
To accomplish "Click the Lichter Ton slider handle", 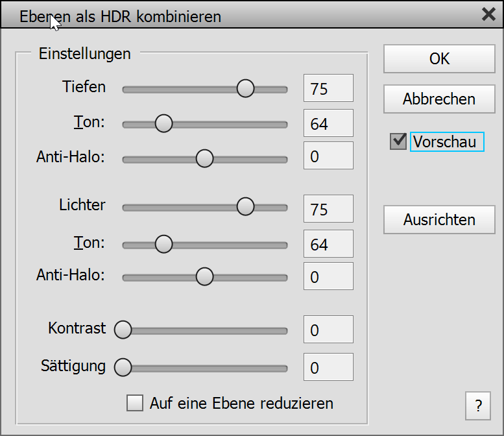I will click(x=163, y=244).
